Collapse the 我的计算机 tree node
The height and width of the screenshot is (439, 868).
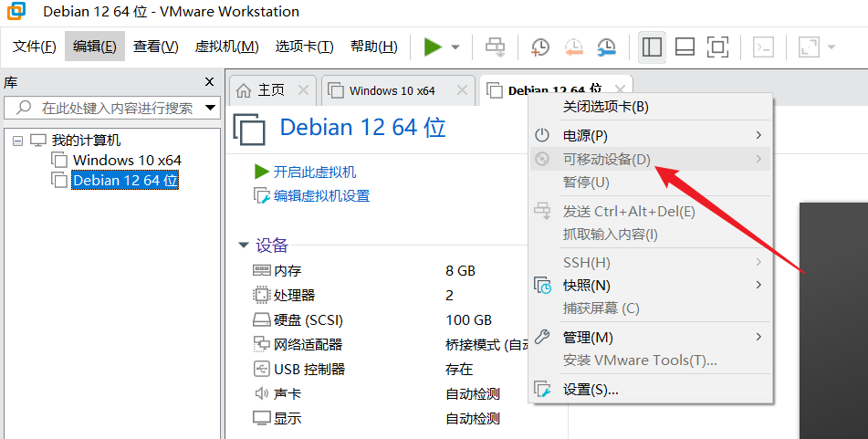[17, 141]
